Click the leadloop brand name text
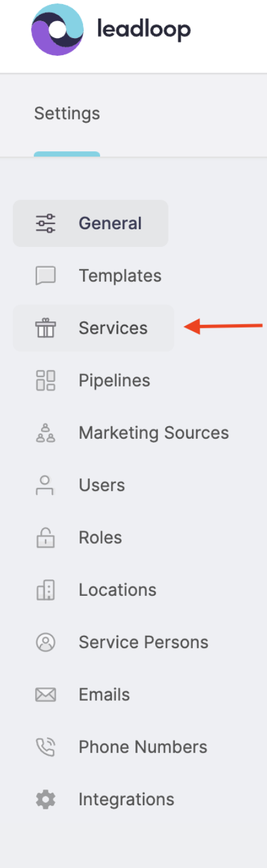The height and width of the screenshot is (868, 267). point(144,29)
